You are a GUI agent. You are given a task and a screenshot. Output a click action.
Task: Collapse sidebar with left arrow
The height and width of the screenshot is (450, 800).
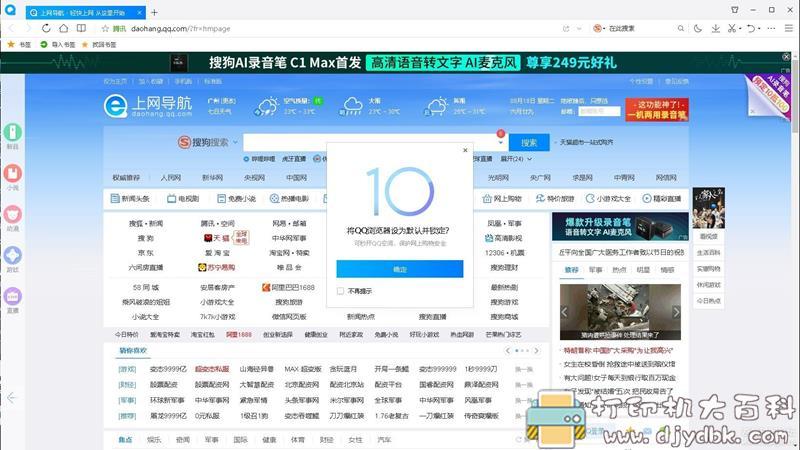tap(12, 397)
